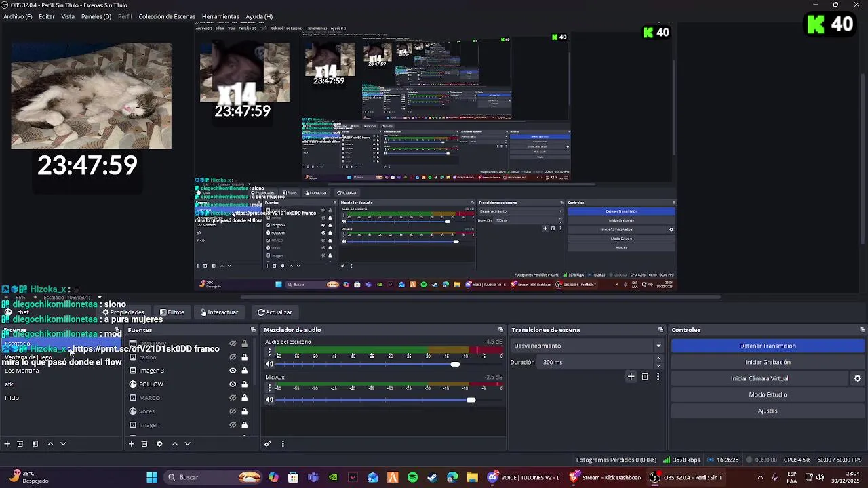Hide the Imagen 3 source
The height and width of the screenshot is (488, 868).
(233, 371)
